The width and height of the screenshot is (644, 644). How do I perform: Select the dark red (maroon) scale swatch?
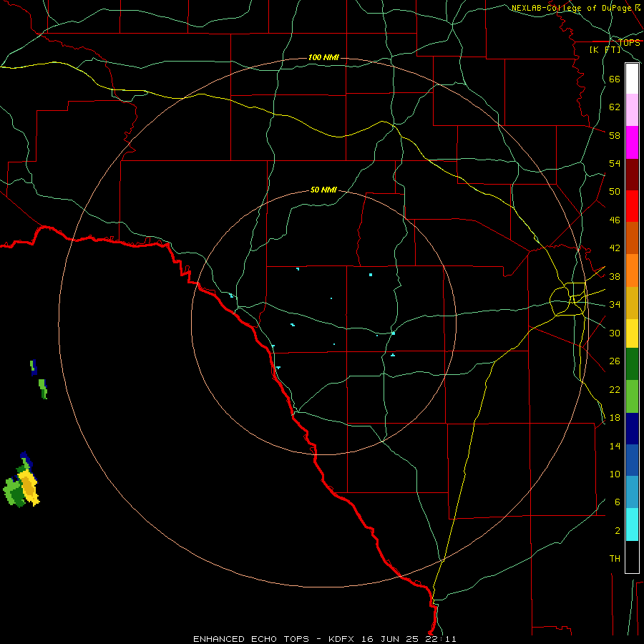pos(632,174)
